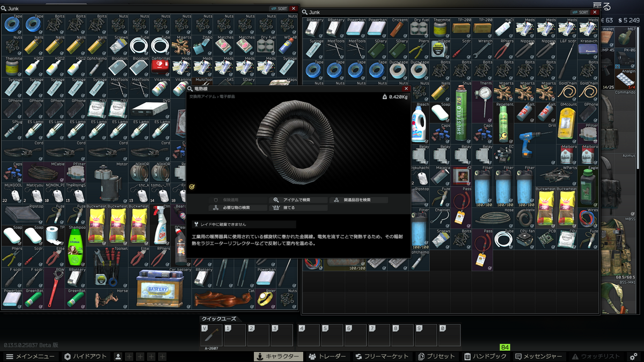The width and height of the screenshot is (644, 362).
Task: Select the Crickent lighter in right Junk window
Action: 398,28
